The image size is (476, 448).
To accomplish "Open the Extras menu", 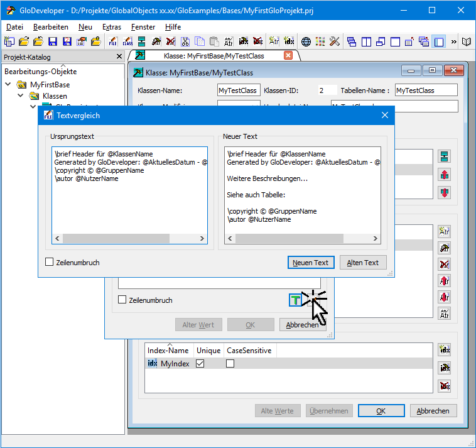I will 112,27.
